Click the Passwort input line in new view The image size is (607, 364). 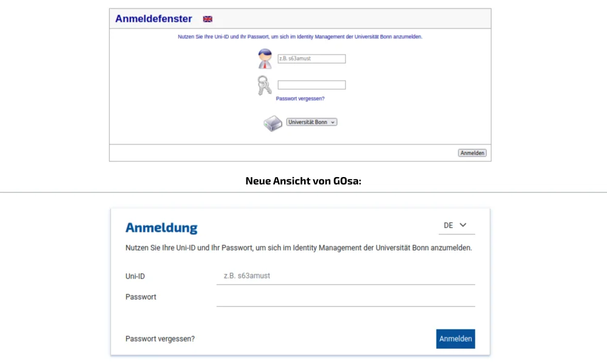pyautogui.click(x=346, y=299)
